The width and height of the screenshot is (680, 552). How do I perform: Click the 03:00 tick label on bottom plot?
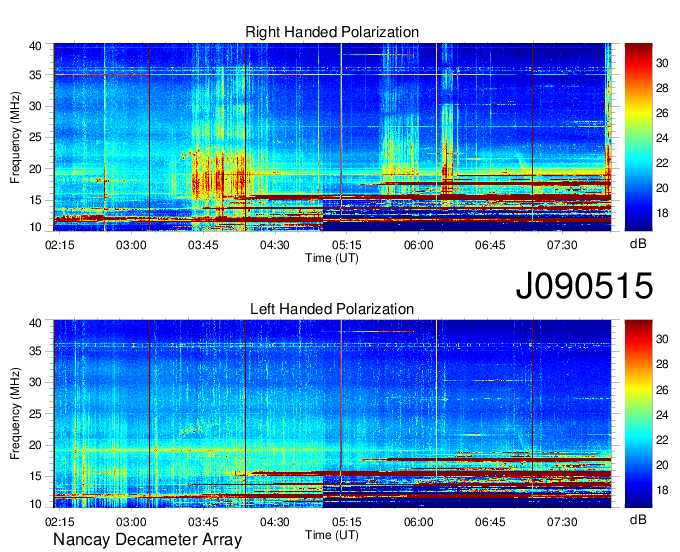coord(131,522)
